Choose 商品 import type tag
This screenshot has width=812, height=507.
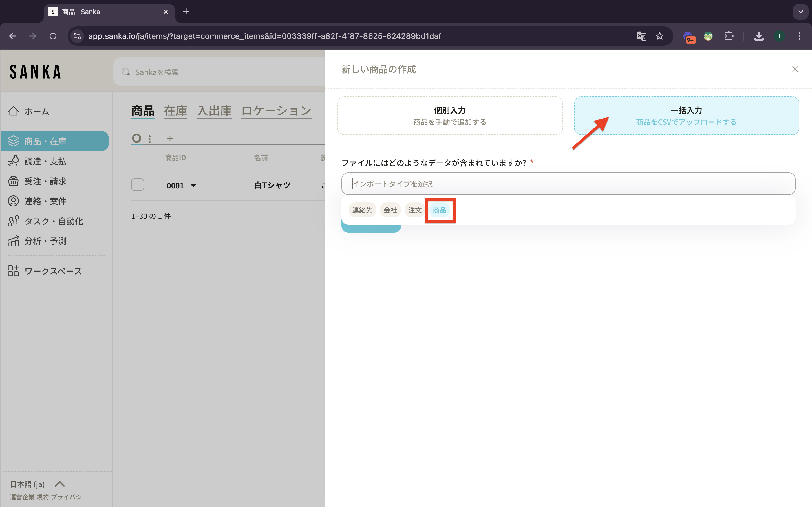tap(439, 210)
